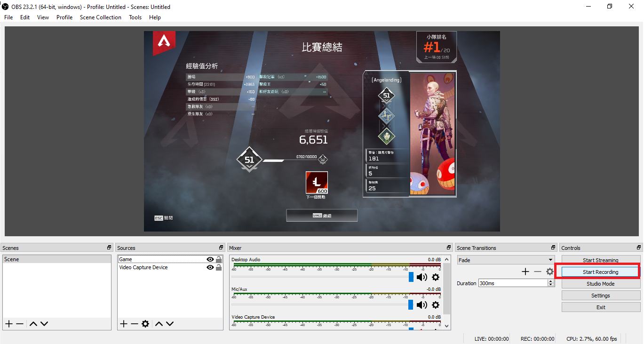
Task: Increase transition Duration with up stepper
Action: [x=551, y=281]
